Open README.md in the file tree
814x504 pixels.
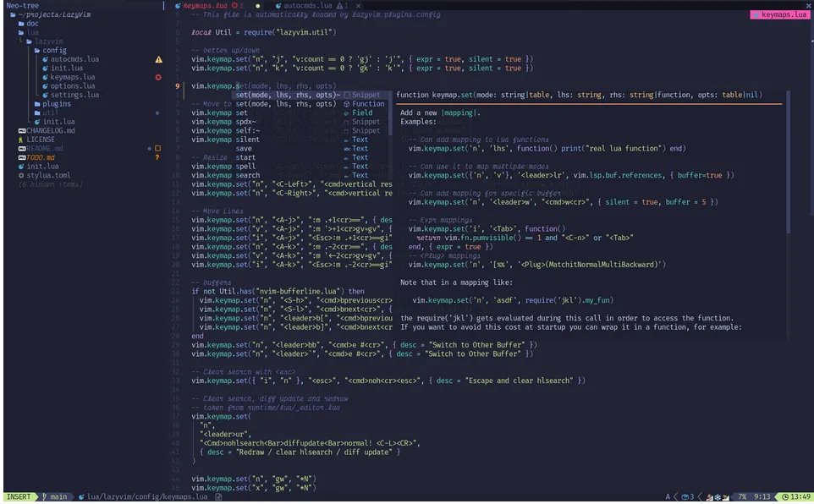pyautogui.click(x=45, y=149)
